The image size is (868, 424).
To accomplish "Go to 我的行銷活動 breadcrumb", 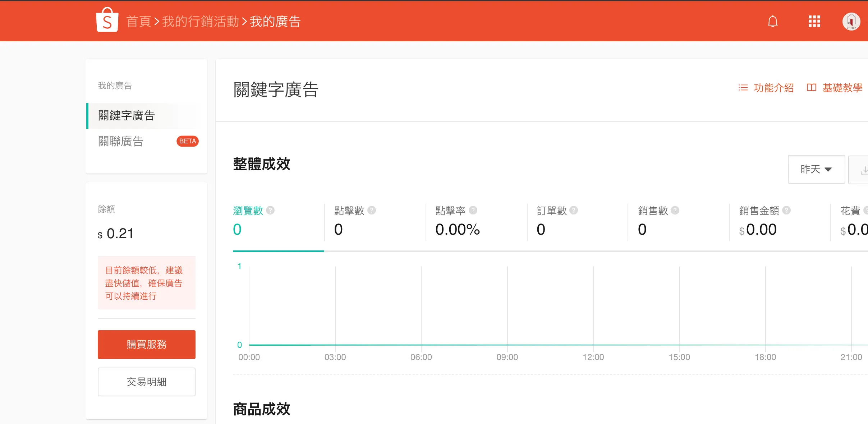I will click(x=201, y=22).
